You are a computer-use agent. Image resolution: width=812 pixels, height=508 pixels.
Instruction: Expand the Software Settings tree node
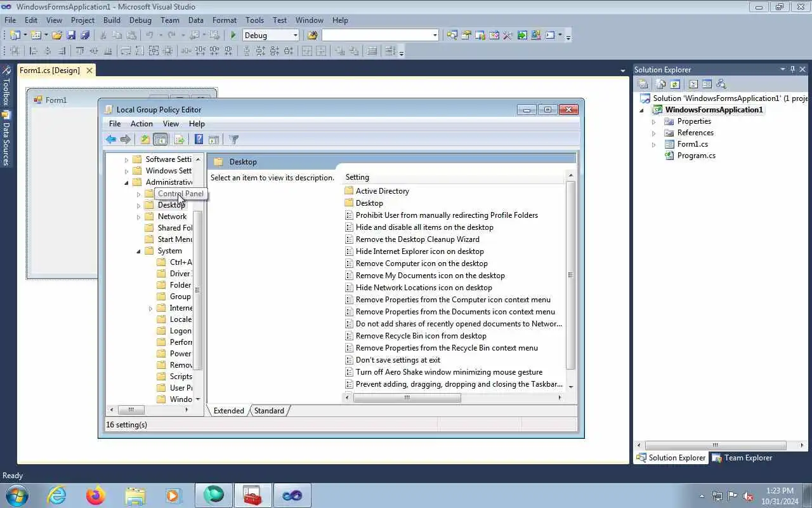[x=126, y=160]
